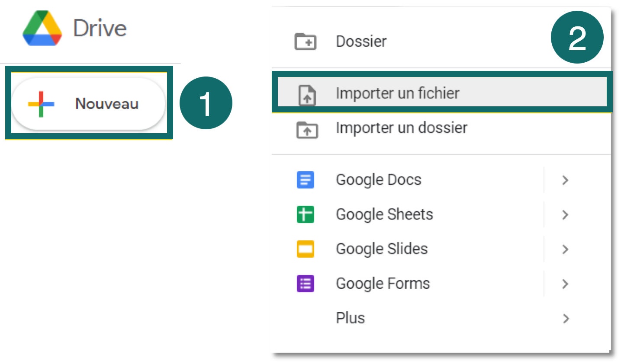Click the new folder icon beside Dossier
Screen dimensions: 637x364
[306, 42]
